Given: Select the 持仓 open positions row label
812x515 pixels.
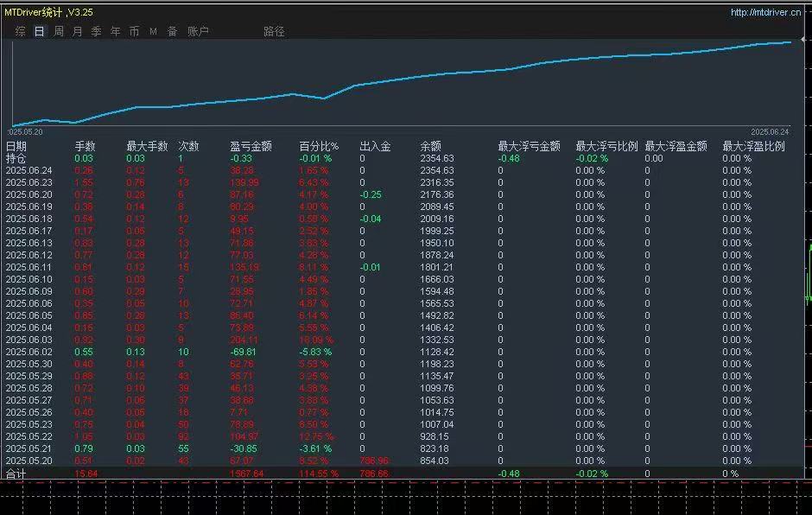Looking at the screenshot, I should [x=16, y=158].
